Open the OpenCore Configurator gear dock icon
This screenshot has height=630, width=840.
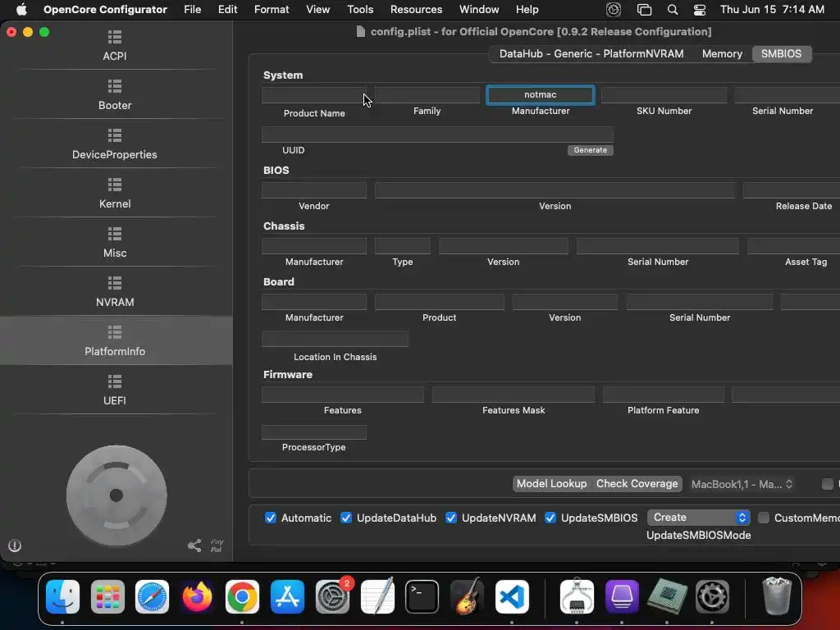713,596
